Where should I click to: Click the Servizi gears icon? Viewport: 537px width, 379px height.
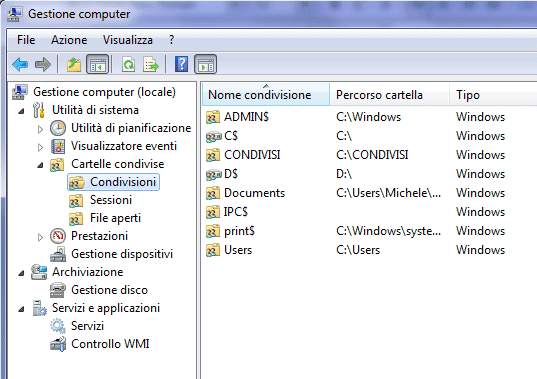(x=58, y=326)
